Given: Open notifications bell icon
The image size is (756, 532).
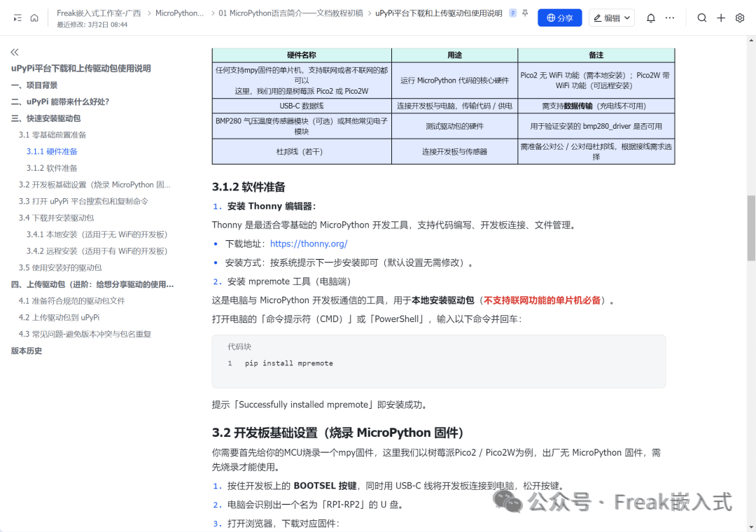Looking at the screenshot, I should pos(651,18).
